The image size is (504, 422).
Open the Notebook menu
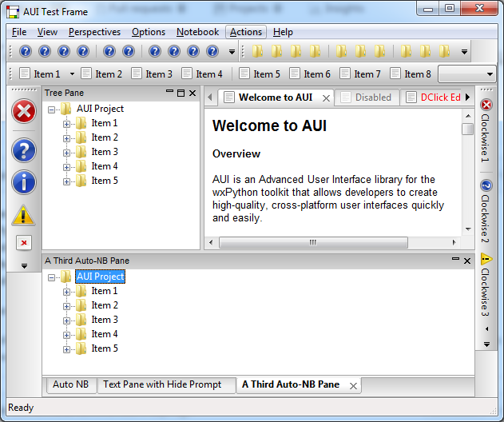pos(197,32)
